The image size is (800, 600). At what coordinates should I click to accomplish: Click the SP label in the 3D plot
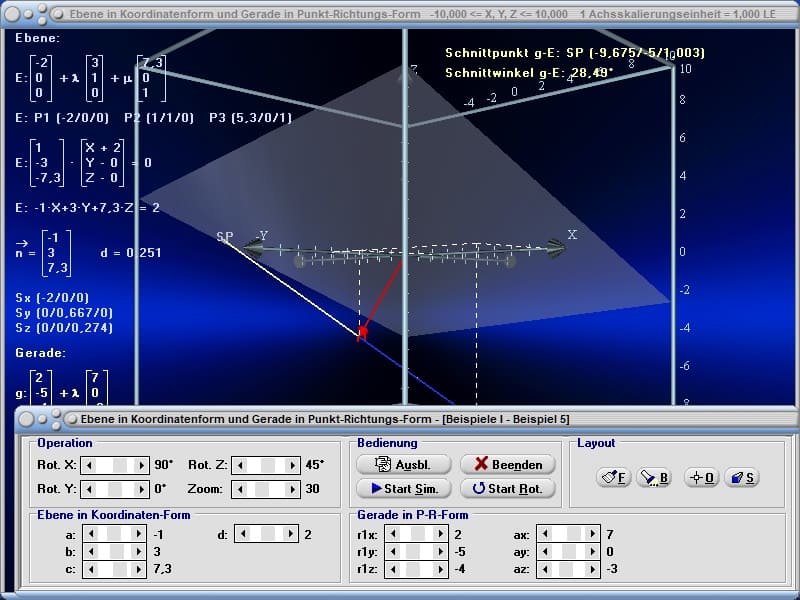pyautogui.click(x=224, y=237)
